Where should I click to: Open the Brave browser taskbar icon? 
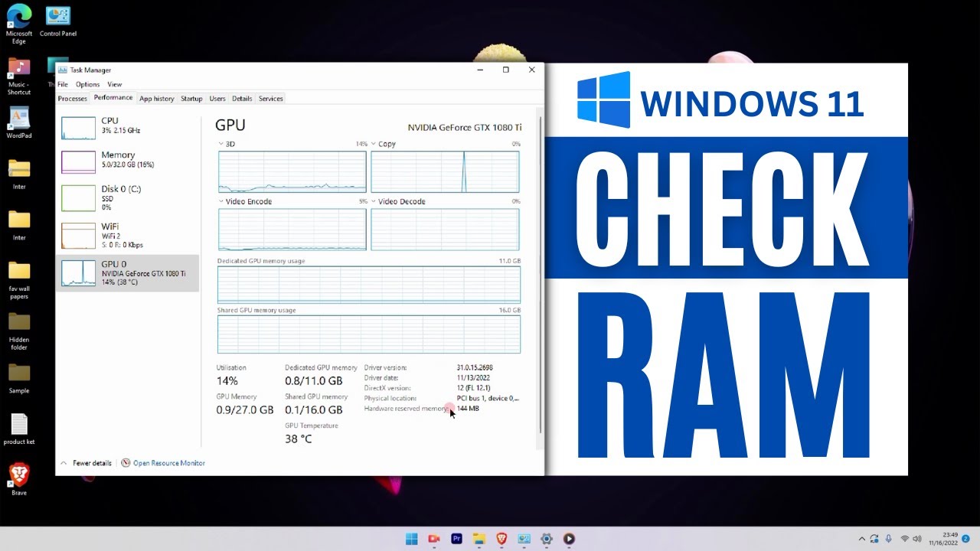click(501, 539)
